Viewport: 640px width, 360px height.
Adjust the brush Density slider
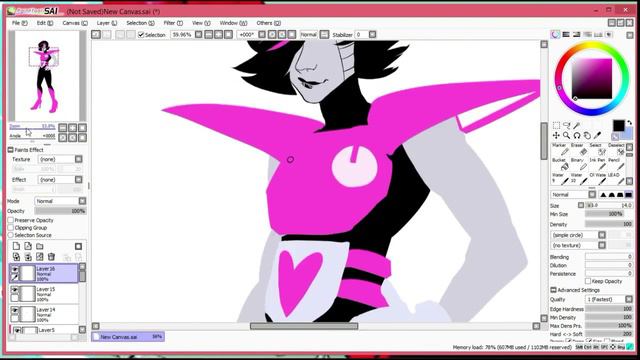click(609, 224)
